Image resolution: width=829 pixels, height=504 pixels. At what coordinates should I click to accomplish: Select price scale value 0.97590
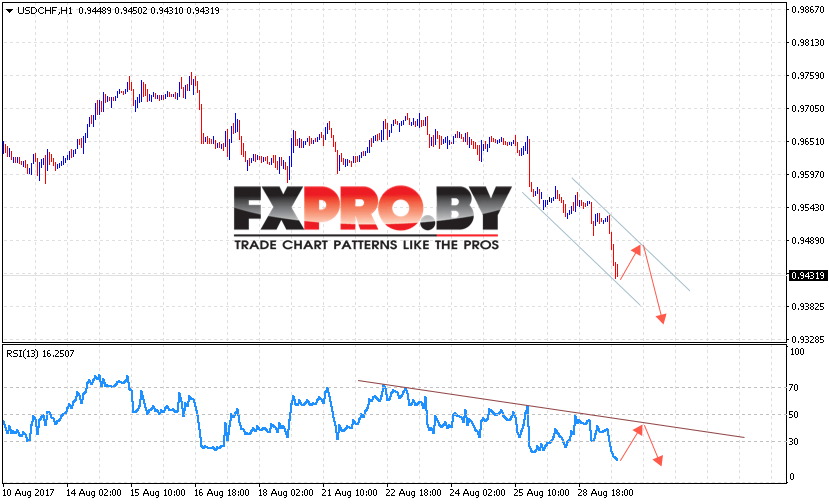pos(808,76)
